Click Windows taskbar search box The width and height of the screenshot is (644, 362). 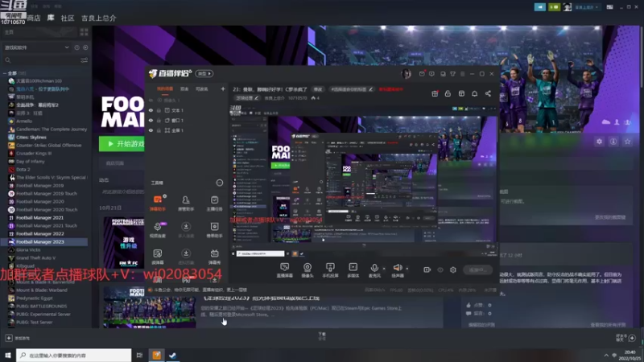pyautogui.click(x=74, y=355)
